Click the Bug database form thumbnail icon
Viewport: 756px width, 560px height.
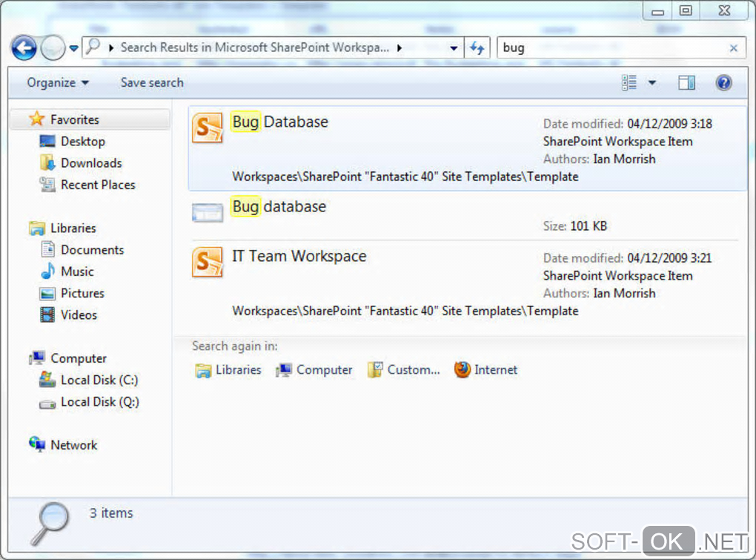tap(208, 213)
